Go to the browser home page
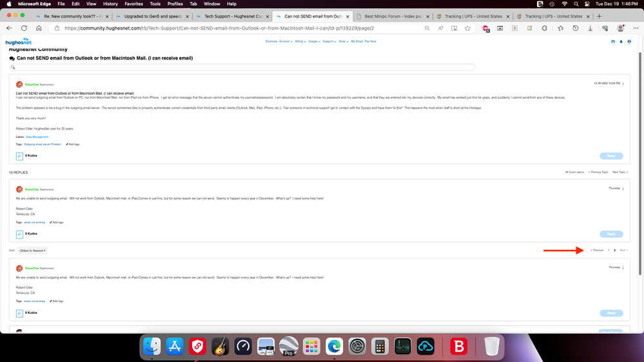Viewport: 644px width, 362px height. (39, 28)
